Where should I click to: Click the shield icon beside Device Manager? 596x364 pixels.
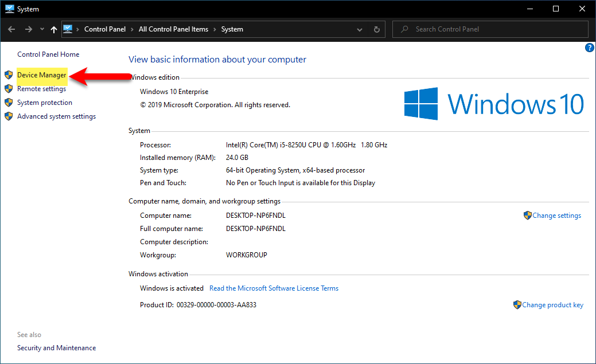tap(9, 75)
